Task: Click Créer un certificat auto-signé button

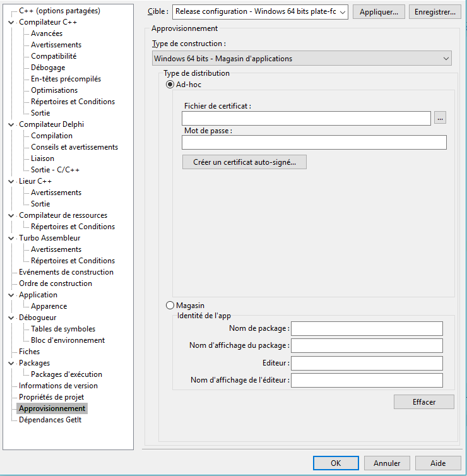Action: [244, 162]
